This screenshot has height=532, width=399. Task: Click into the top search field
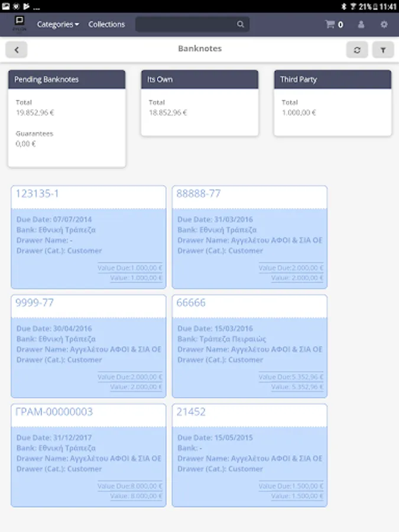tap(186, 25)
